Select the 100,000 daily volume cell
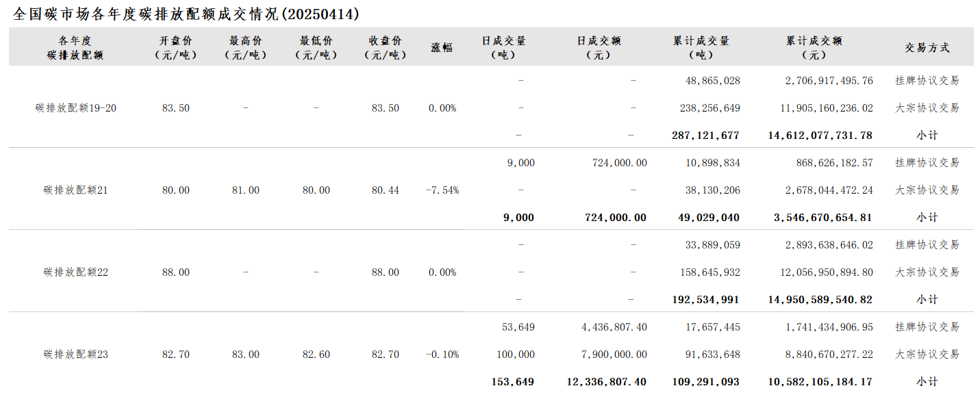The height and width of the screenshot is (399, 980). click(516, 355)
